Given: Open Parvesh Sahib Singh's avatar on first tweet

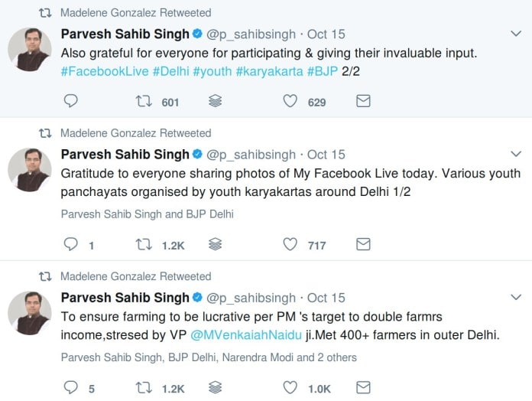Looking at the screenshot, I should pyautogui.click(x=30, y=51).
